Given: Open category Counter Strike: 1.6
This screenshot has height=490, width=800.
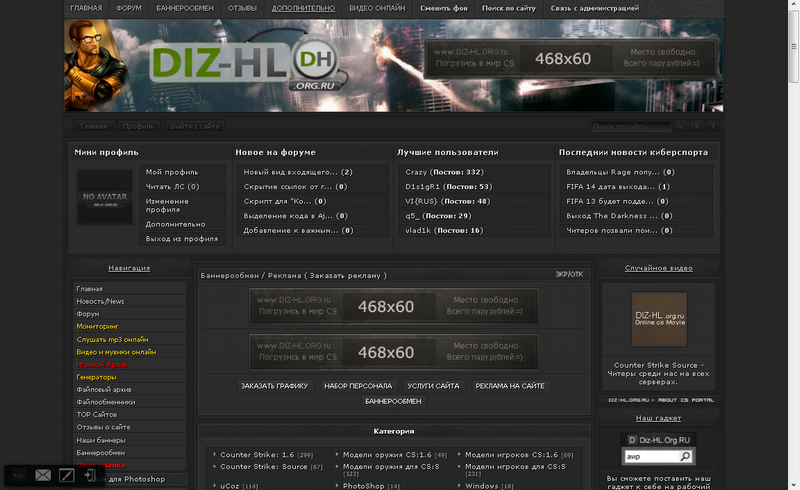Looking at the screenshot, I should [x=257, y=454].
